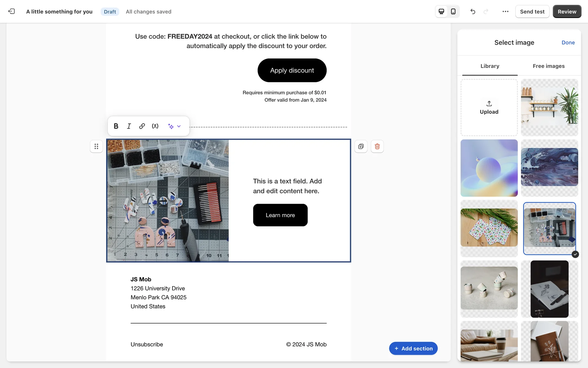Duplicate the selected section
The image size is (588, 368).
click(361, 146)
